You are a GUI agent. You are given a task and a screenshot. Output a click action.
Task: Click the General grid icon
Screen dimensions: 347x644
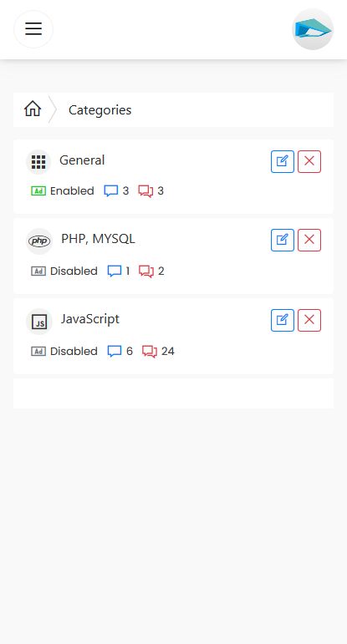(38, 162)
